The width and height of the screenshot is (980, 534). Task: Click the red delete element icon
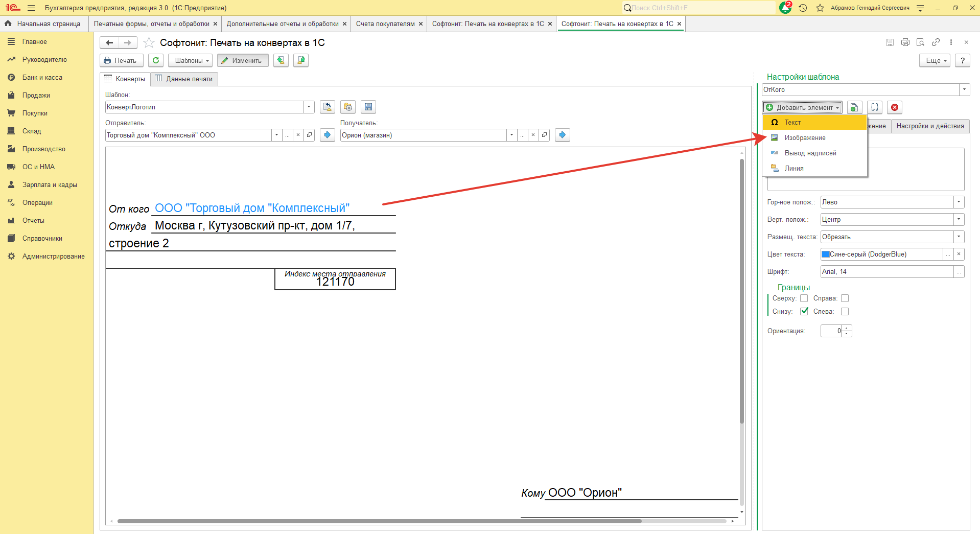coord(894,107)
